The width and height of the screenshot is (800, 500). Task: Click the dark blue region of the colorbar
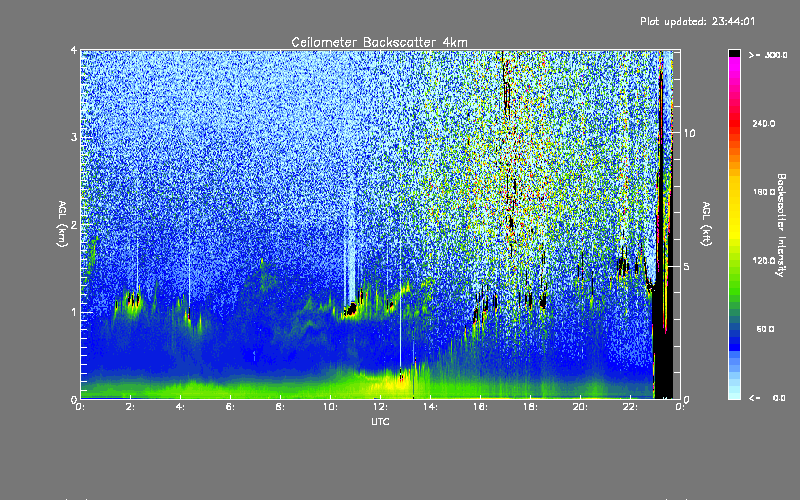pyautogui.click(x=734, y=339)
